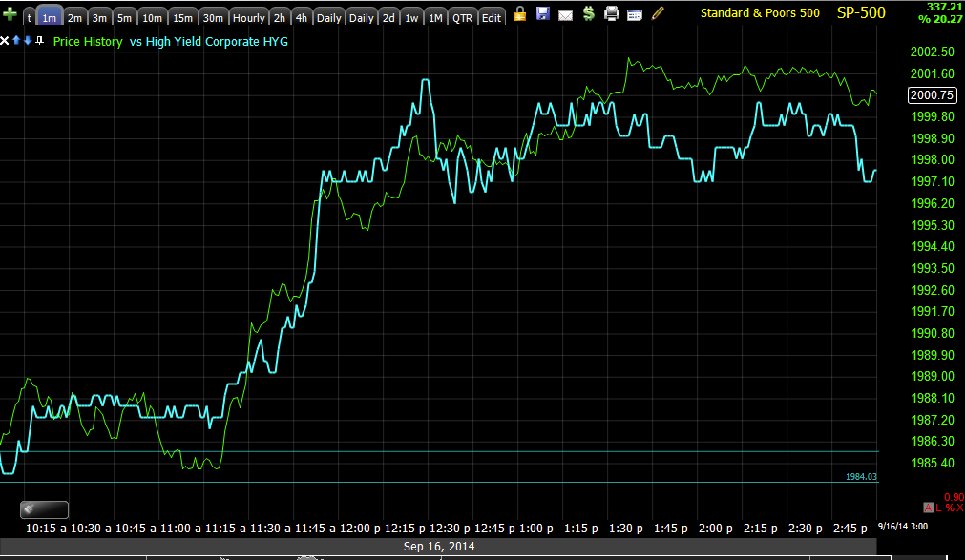The width and height of the screenshot is (965, 560).
Task: Switch to the t tick tab
Action: (x=29, y=18)
